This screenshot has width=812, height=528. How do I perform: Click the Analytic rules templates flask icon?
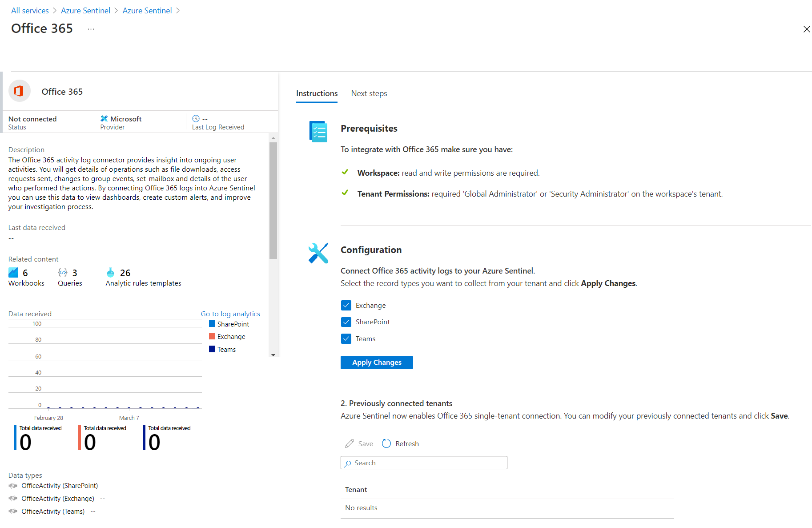click(110, 272)
